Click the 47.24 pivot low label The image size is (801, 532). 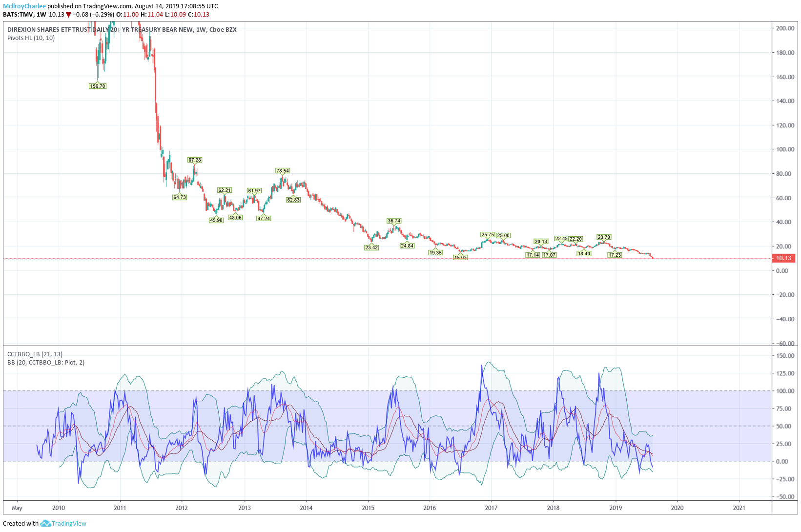click(264, 218)
